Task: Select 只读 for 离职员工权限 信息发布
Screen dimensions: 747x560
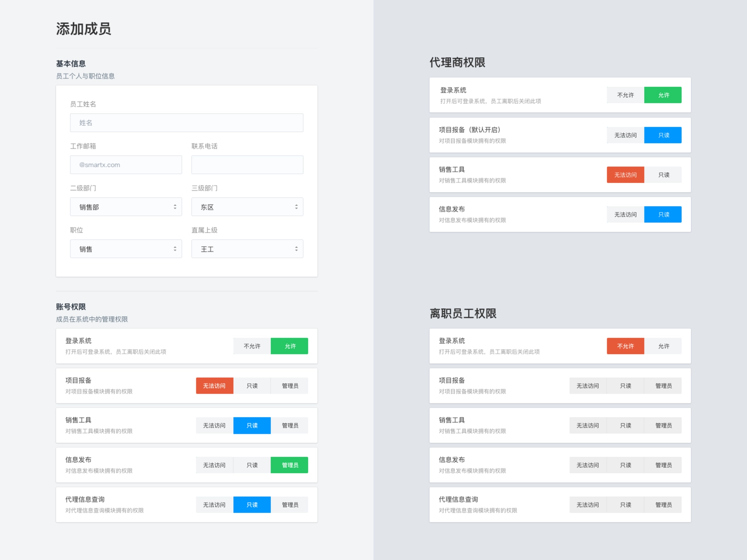Action: pyautogui.click(x=626, y=465)
